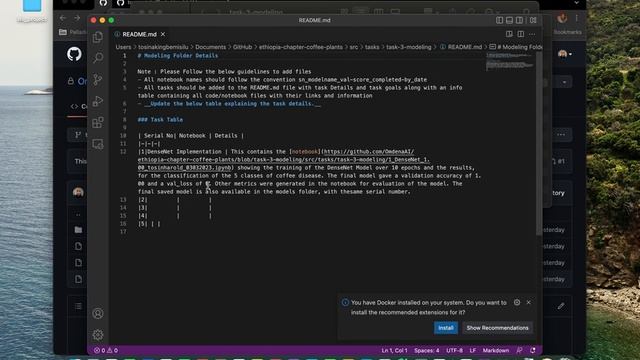
Task: Open the Run and Debug view
Action: click(x=98, y=101)
